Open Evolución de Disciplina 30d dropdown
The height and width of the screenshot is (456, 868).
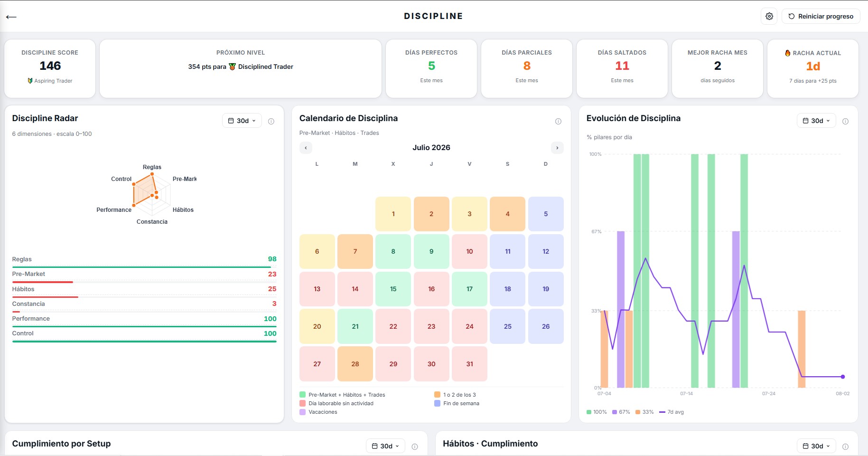tap(816, 121)
